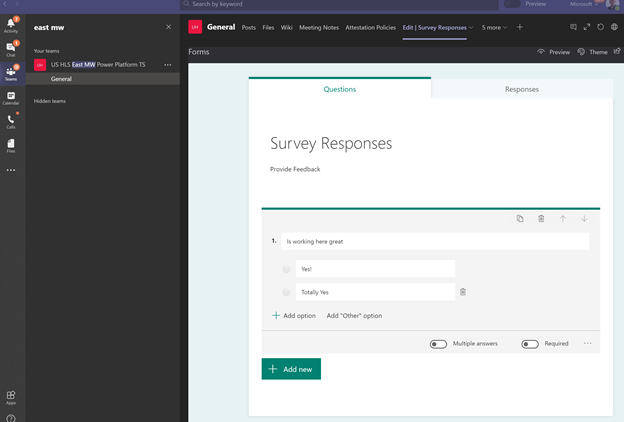Click the UH team avatar in header

195,27
